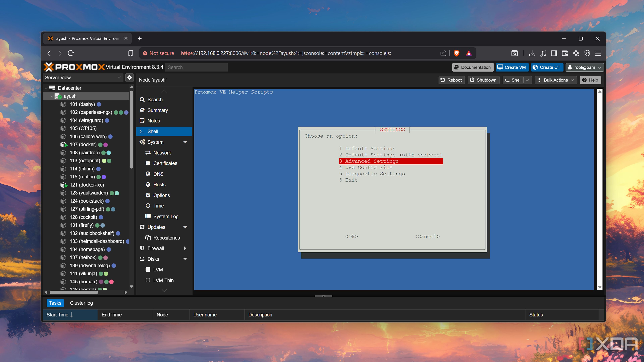Screen dimensions: 644x362
Task: Switch to the Cluster log tab
Action: click(x=81, y=303)
